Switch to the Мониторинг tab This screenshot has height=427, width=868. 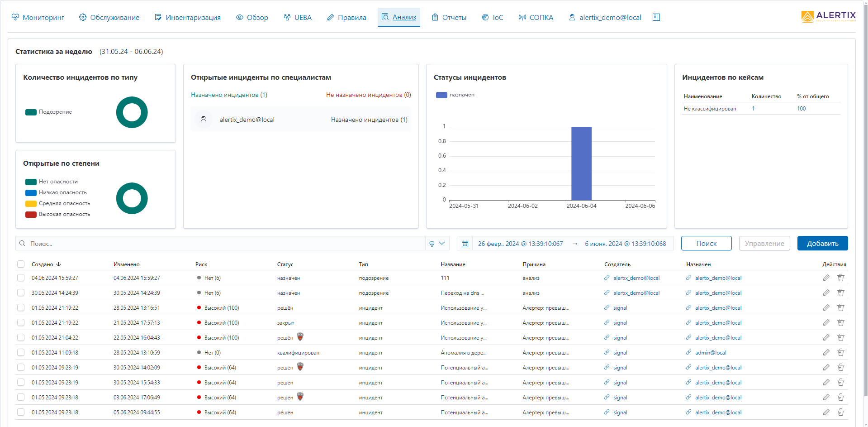(38, 17)
